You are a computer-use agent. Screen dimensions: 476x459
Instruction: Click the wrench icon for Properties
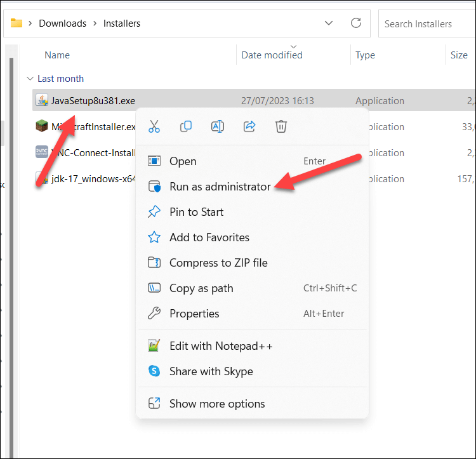click(x=154, y=313)
